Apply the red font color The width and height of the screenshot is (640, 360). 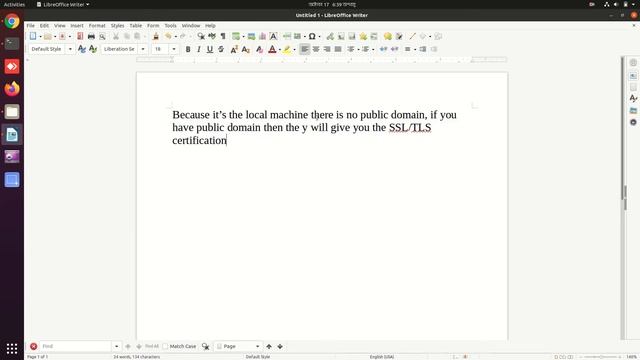[272, 49]
